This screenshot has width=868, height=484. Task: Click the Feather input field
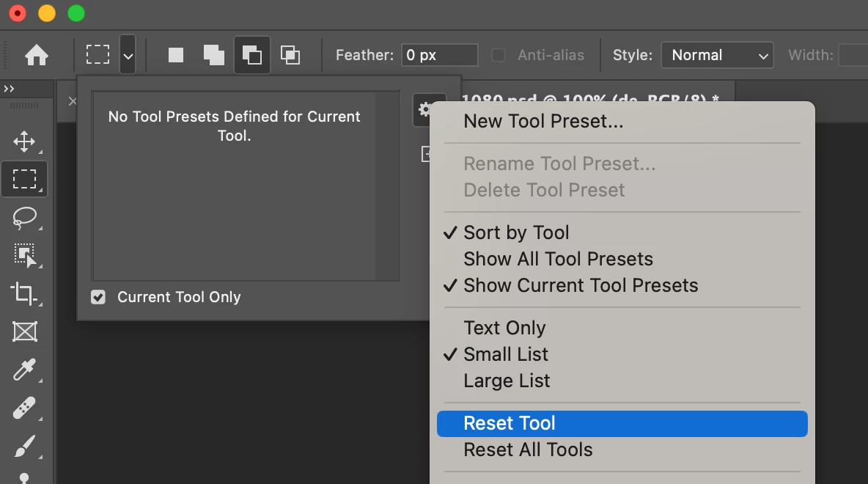pos(439,55)
